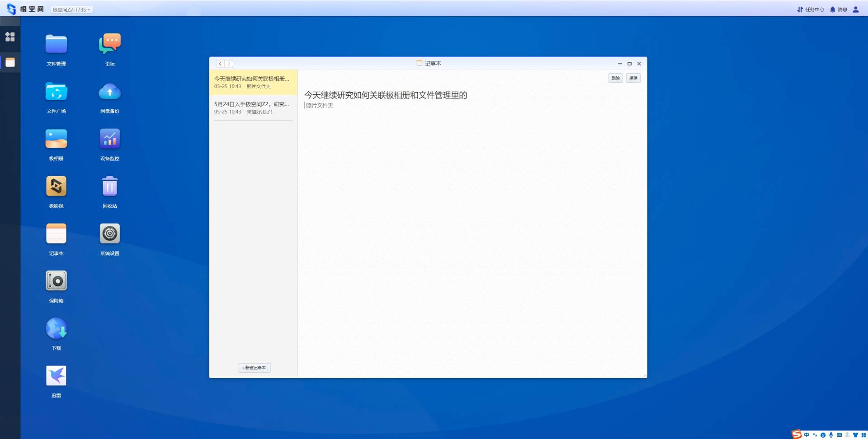
Task: Click the 删除 delete button
Action: [x=615, y=78]
